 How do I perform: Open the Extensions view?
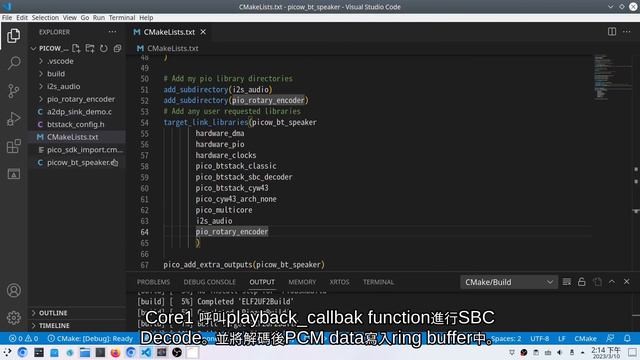coord(13,146)
